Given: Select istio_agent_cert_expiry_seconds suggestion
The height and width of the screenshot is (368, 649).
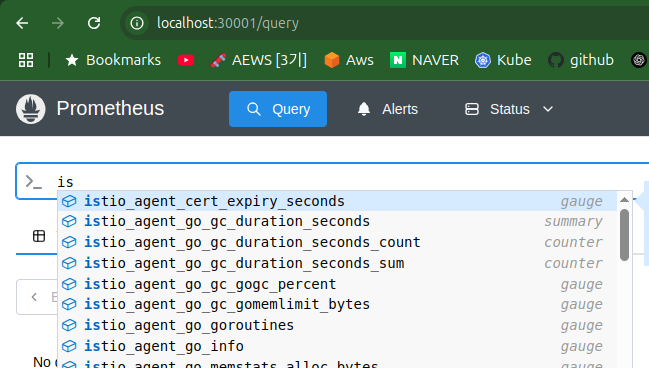Looking at the screenshot, I should [x=337, y=201].
